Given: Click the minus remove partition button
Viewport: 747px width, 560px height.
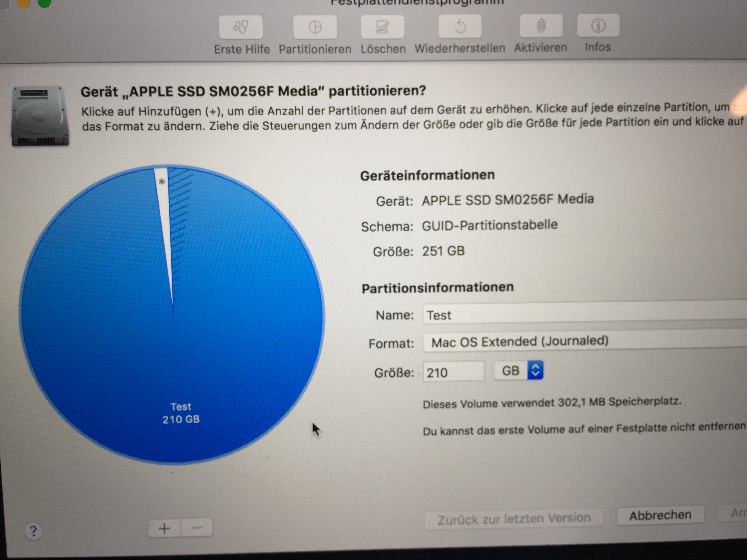Looking at the screenshot, I should tap(197, 527).
